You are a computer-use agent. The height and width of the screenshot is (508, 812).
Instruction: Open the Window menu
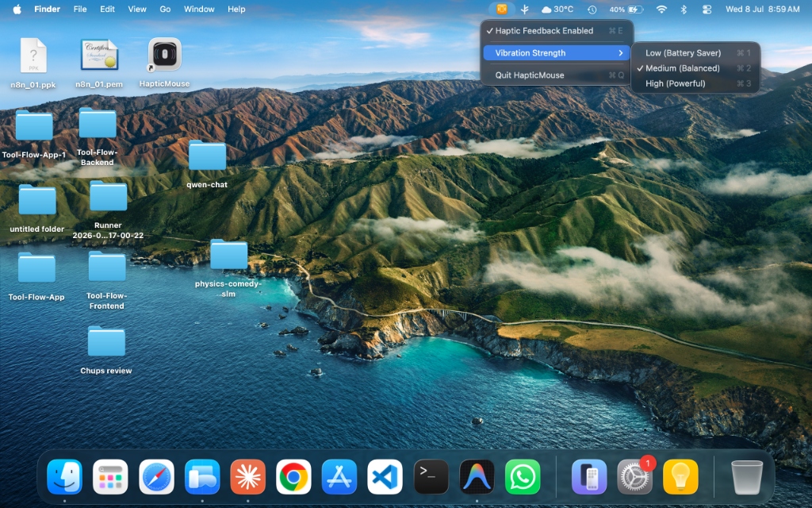[199, 10]
